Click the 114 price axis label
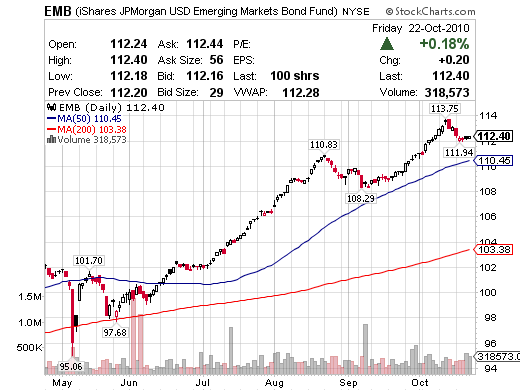The image size is (520, 391). point(488,116)
